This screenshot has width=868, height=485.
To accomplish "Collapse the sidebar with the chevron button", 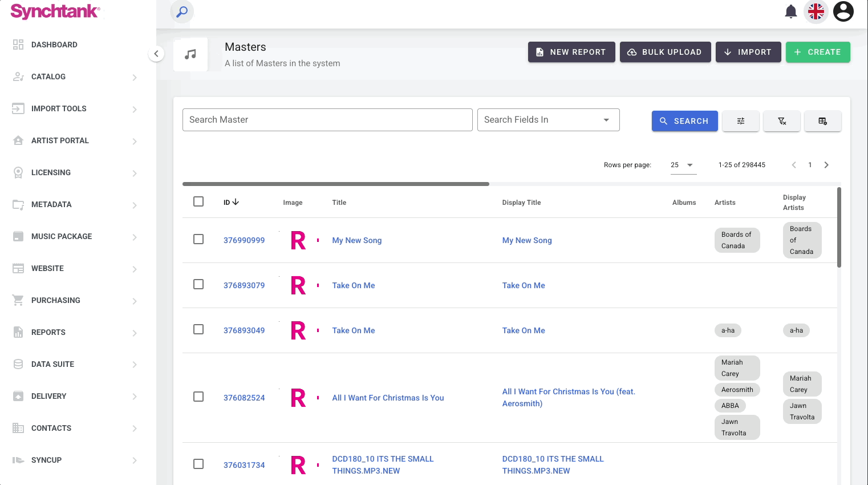I will click(x=156, y=54).
